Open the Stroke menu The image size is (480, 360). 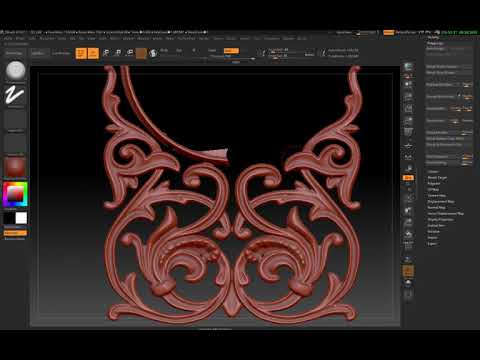pyautogui.click(x=231, y=39)
